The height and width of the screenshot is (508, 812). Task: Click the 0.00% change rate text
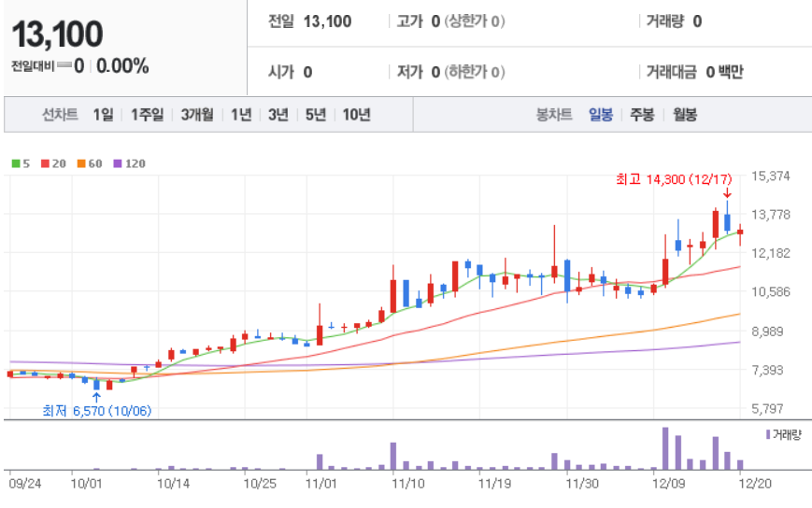tap(122, 66)
